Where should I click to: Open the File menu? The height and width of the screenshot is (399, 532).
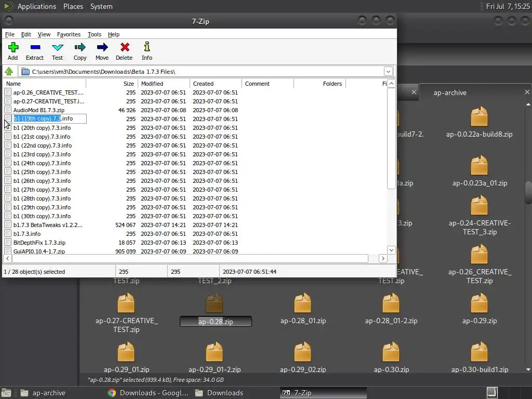point(9,34)
